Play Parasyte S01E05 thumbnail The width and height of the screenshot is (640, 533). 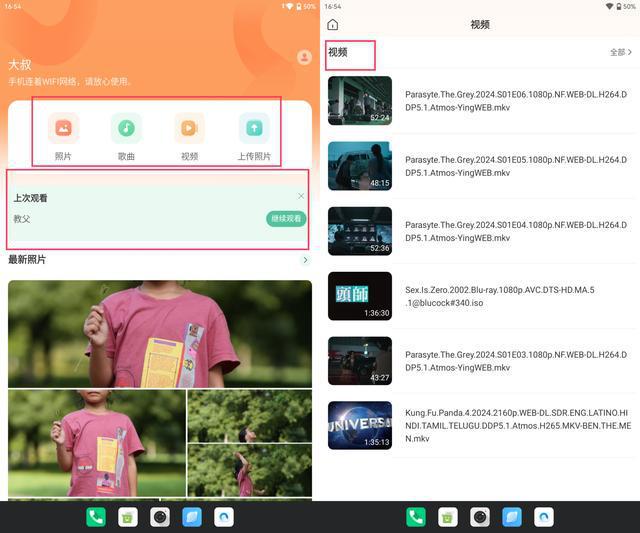pos(360,166)
